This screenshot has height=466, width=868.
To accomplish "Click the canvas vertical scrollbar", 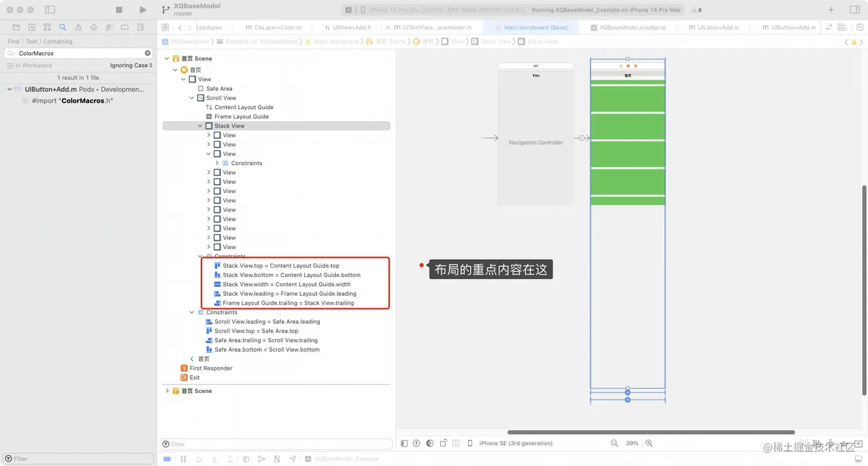I will click(x=864, y=290).
